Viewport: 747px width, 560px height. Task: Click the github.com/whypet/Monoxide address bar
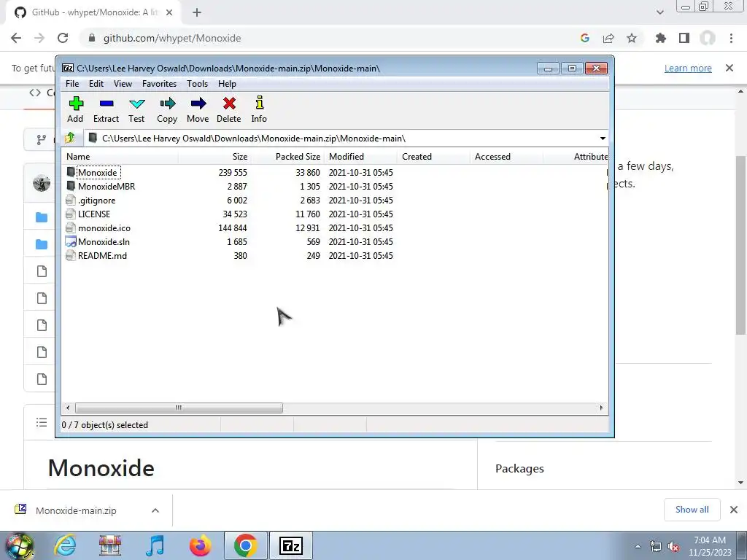point(172,38)
